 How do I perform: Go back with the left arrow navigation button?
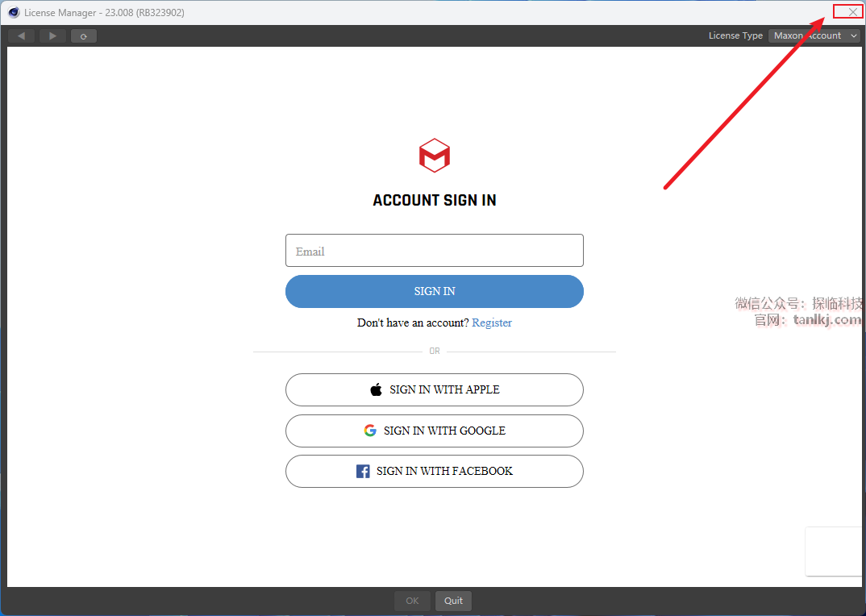pos(22,36)
